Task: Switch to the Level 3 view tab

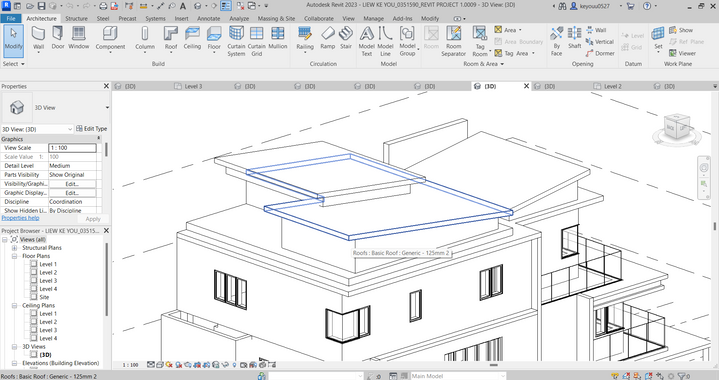Action: [x=193, y=86]
